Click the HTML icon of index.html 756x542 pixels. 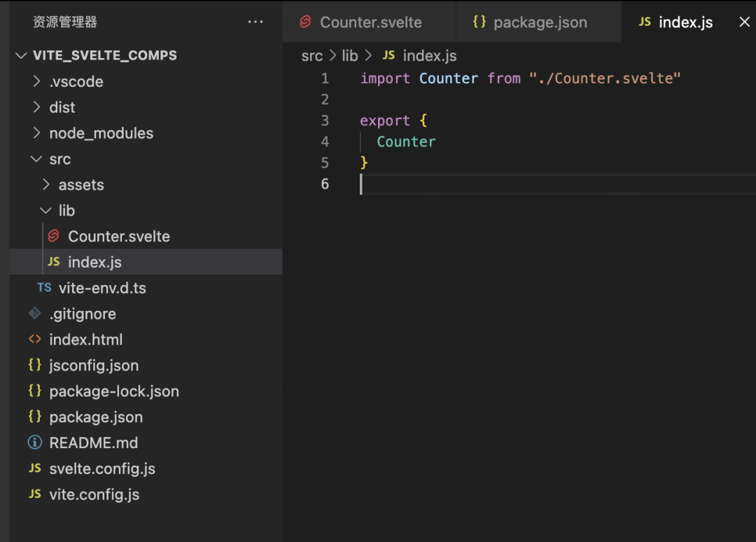pyautogui.click(x=35, y=339)
